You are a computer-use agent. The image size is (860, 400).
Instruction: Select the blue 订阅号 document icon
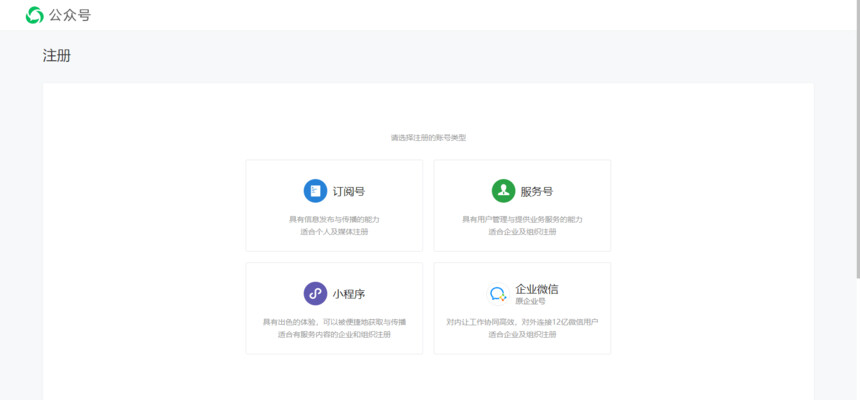(x=315, y=191)
